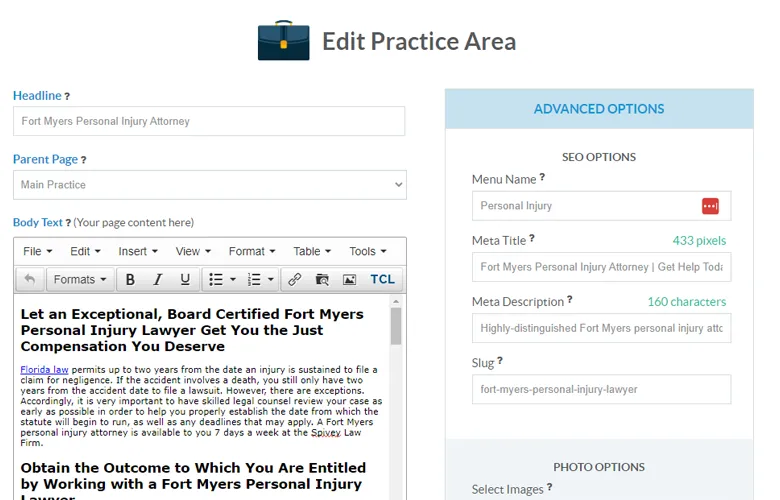Screen dimensions: 780x500
Task: Click the "PHOTO OPTIONS" heading
Action: point(599,467)
